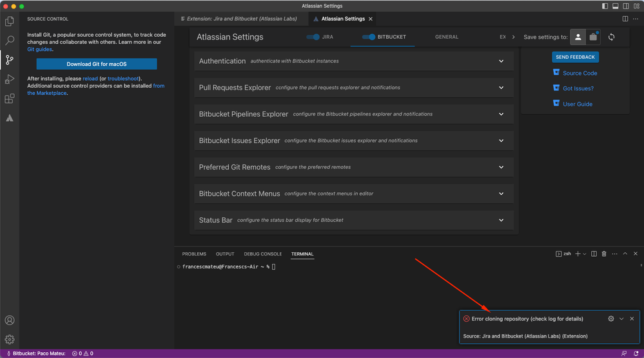Expand Bitbucket Issues Explorer section
Viewport: 644px width, 358px height.
point(354,141)
